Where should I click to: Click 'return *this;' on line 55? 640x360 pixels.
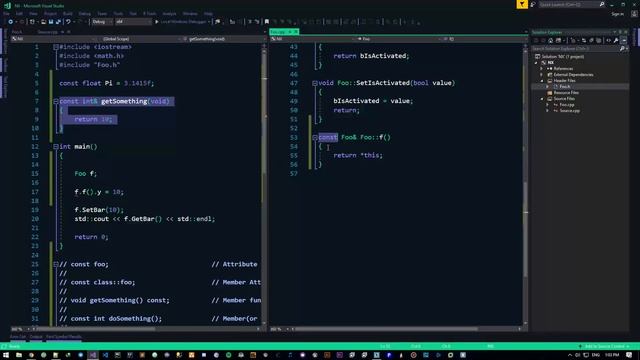[358, 156]
